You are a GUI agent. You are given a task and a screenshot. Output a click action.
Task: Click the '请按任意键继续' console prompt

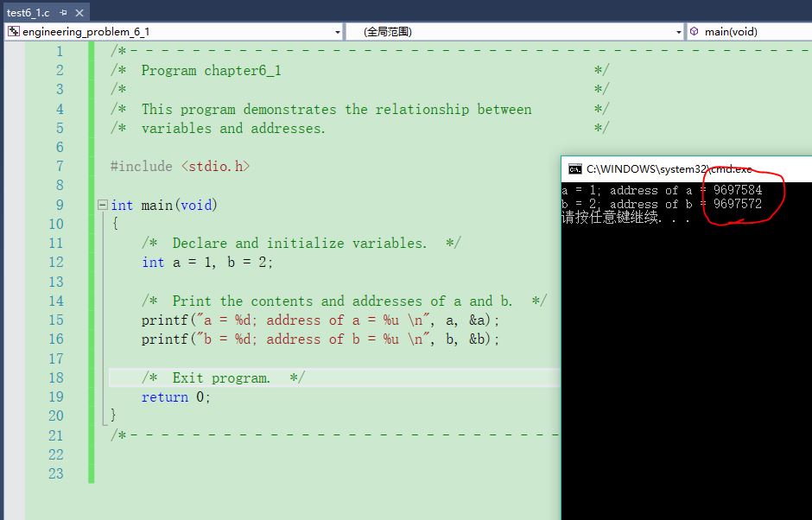tap(625, 217)
